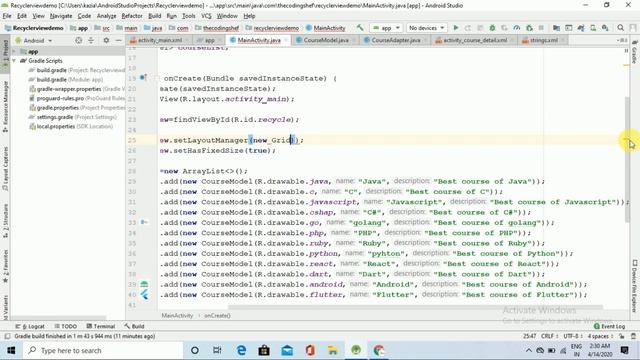Run the app with the green play button
Screen dimensions: 640x360
pos(456,28)
